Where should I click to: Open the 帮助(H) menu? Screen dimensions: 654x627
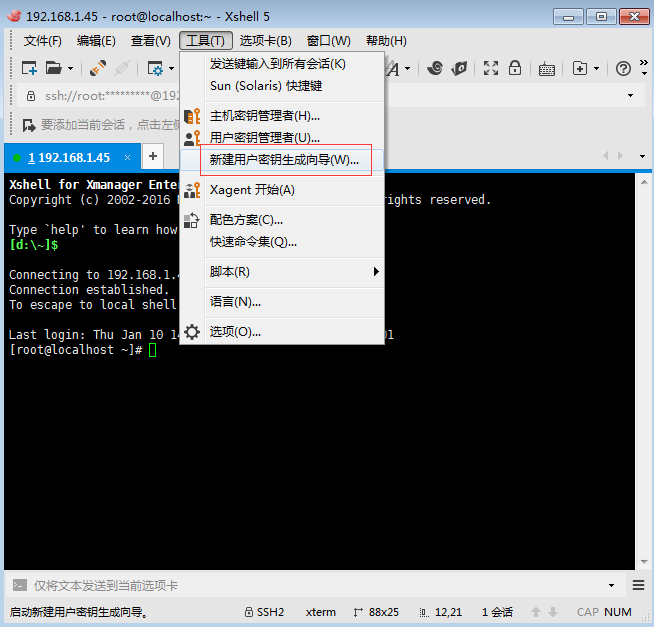386,41
